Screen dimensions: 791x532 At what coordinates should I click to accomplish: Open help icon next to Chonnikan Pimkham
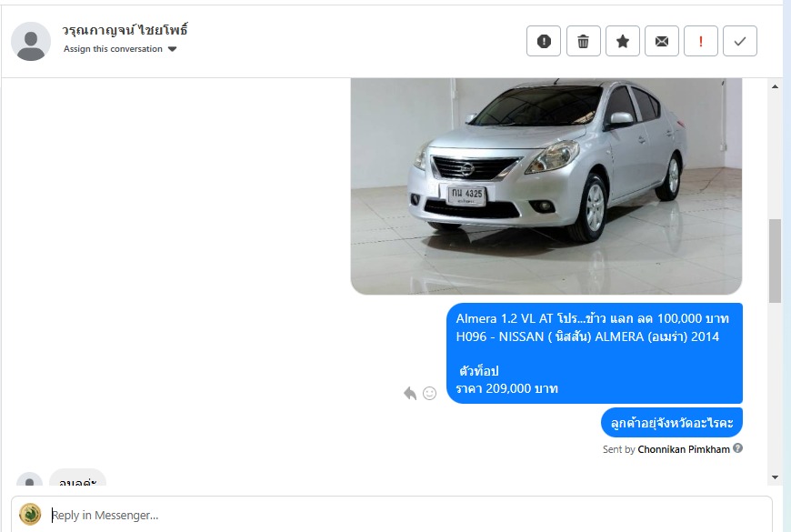click(x=737, y=448)
